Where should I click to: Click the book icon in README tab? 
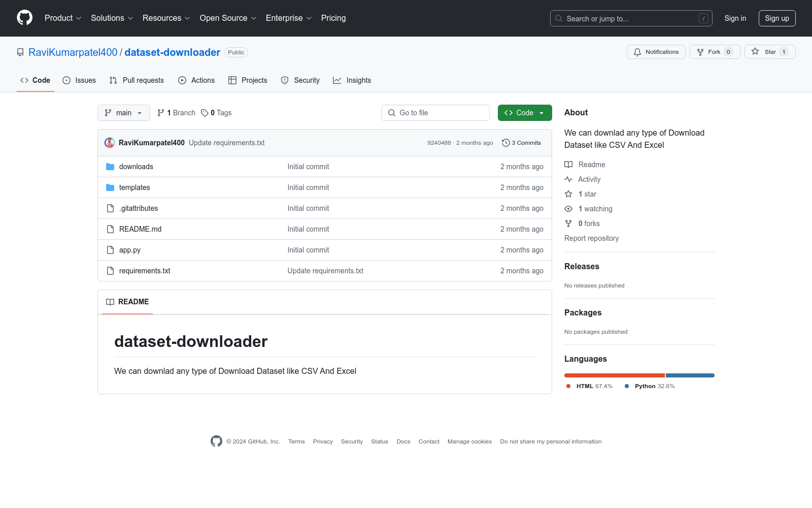(x=110, y=302)
